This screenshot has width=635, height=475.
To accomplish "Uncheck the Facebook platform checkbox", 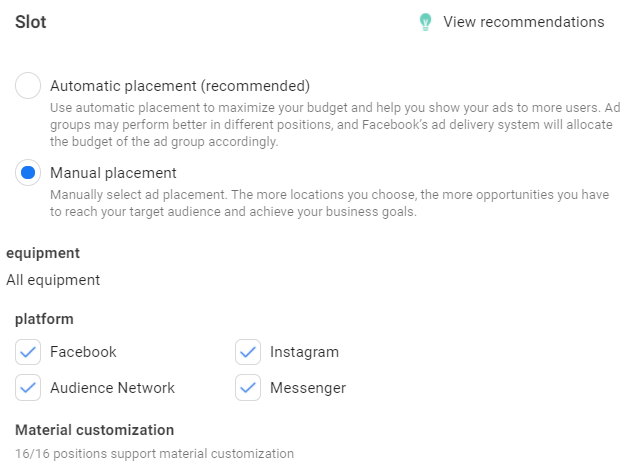I will point(28,352).
